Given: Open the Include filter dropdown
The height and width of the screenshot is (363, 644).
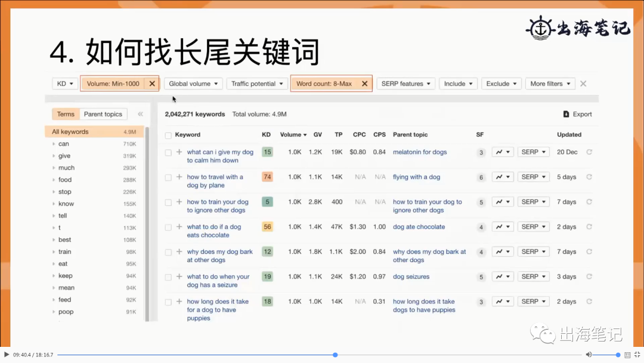Looking at the screenshot, I should [458, 84].
